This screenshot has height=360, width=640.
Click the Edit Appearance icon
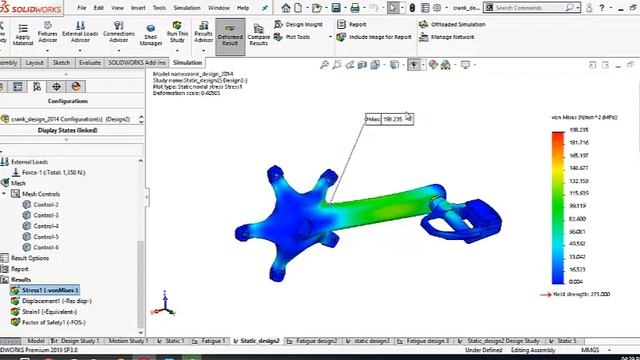tap(433, 64)
